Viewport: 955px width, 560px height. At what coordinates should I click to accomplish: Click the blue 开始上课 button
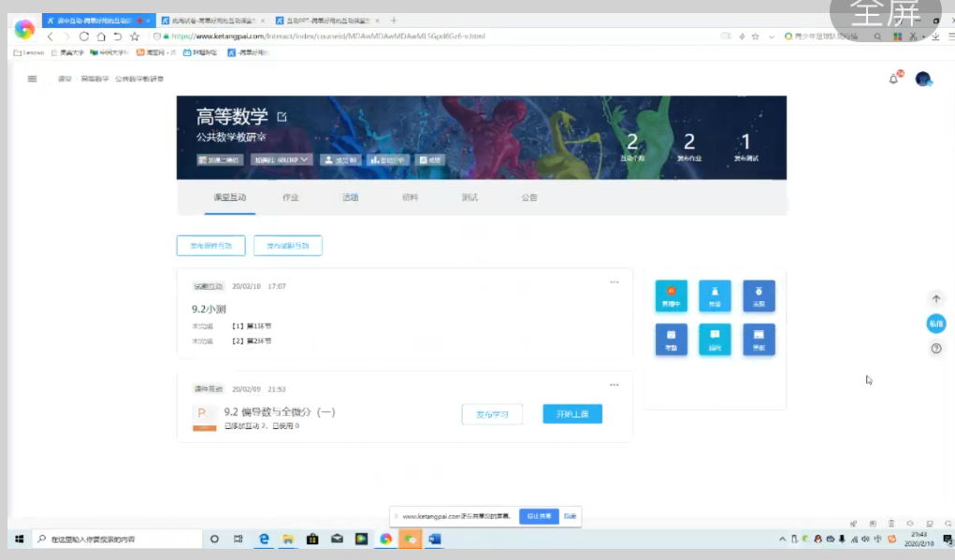coord(572,414)
